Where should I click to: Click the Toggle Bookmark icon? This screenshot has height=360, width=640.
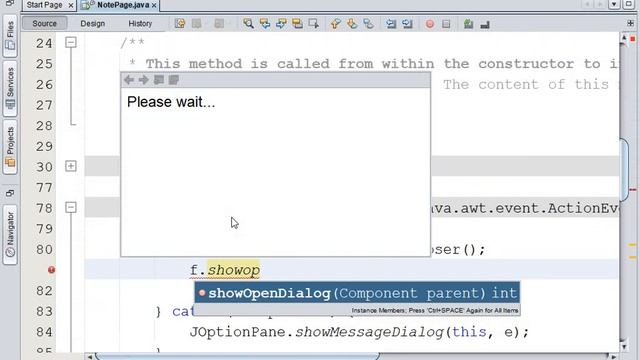368,24
